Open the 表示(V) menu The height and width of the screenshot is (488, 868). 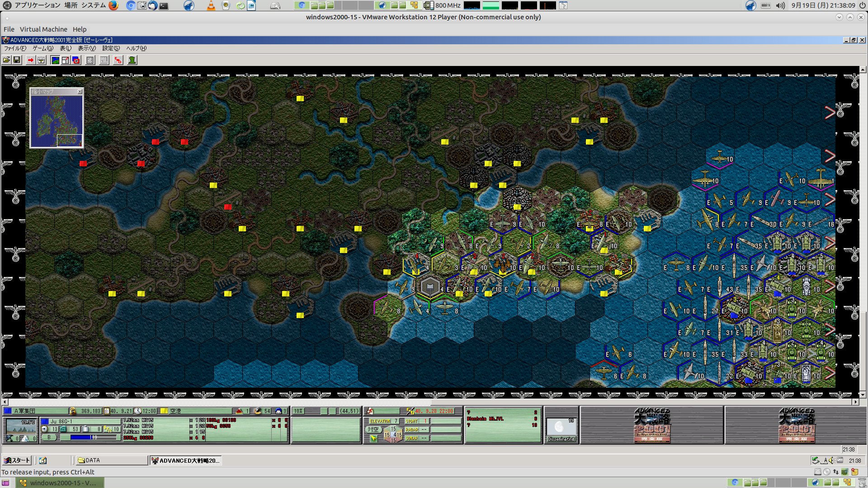click(x=87, y=48)
